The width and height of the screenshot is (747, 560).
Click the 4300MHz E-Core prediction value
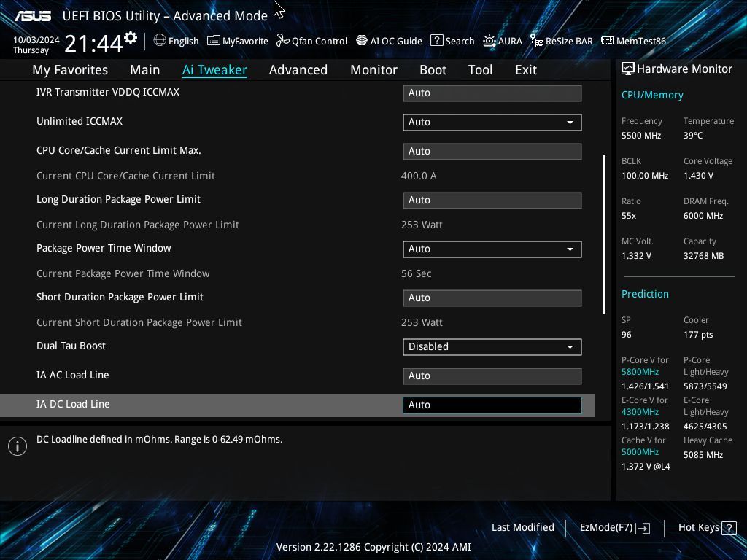tap(640, 412)
